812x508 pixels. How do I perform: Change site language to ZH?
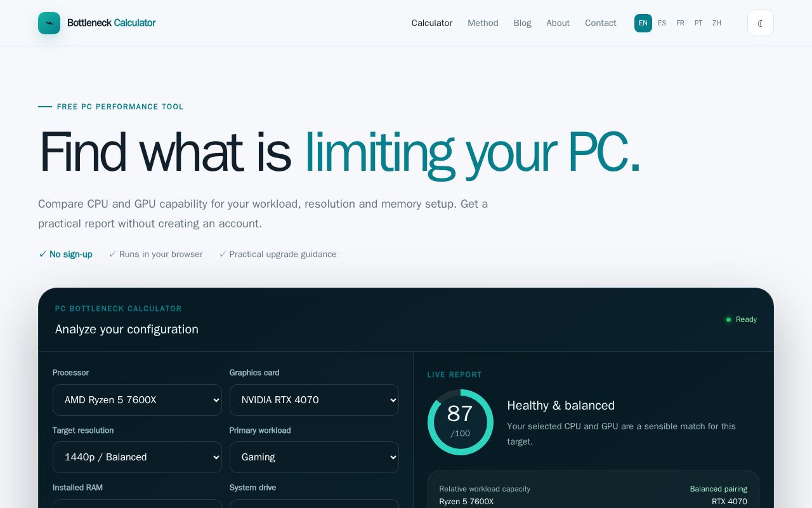tap(717, 23)
